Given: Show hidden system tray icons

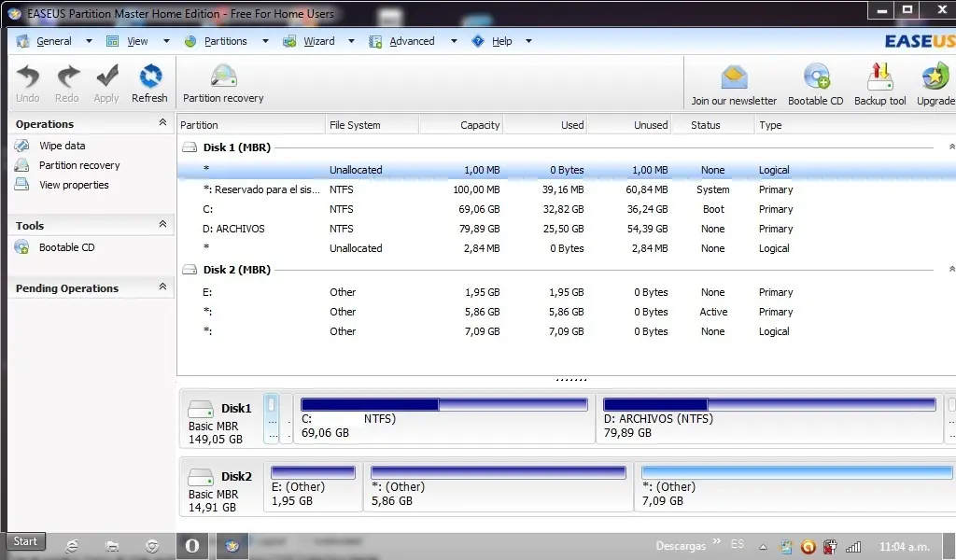Looking at the screenshot, I should pyautogui.click(x=763, y=547).
